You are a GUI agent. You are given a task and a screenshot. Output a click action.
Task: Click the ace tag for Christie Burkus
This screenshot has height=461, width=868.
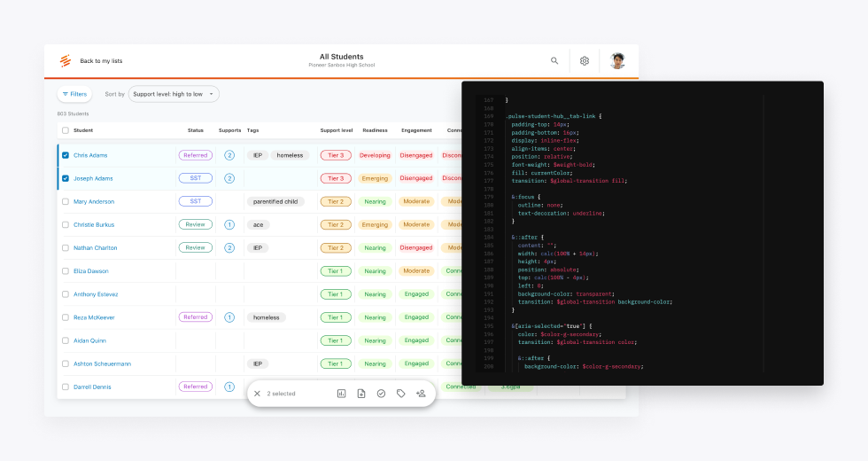click(x=258, y=225)
